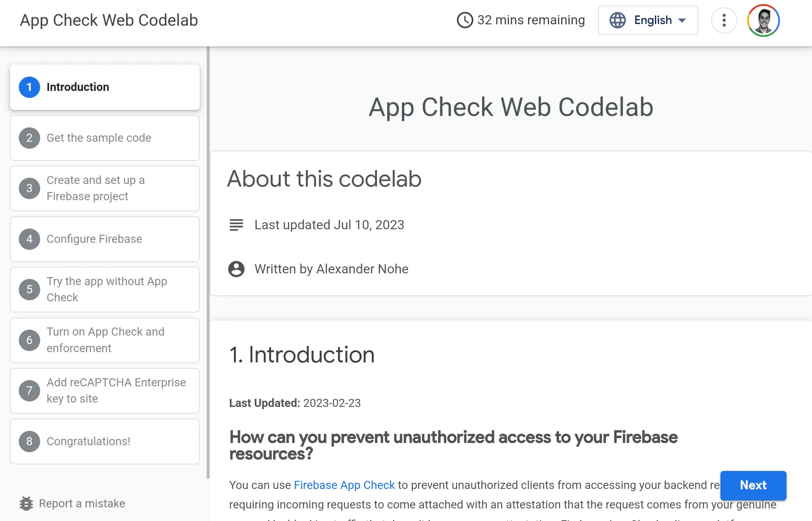The height and width of the screenshot is (521, 812).
Task: Open Turn on App Check and enforcement step
Action: pyautogui.click(x=105, y=340)
